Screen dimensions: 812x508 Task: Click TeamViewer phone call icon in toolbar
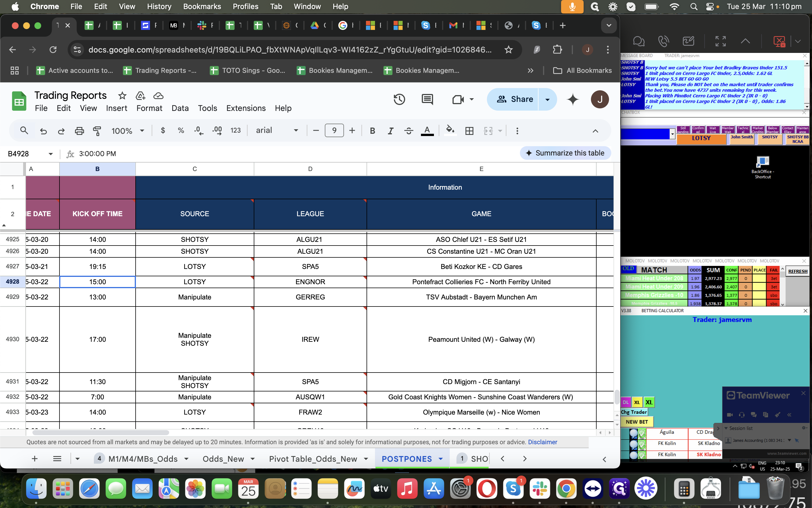663,41
